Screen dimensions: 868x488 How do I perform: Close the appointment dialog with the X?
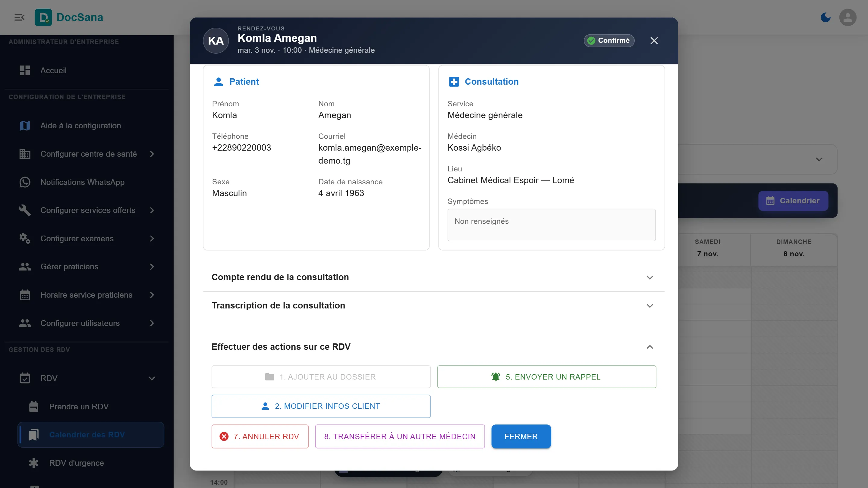pyautogui.click(x=654, y=41)
